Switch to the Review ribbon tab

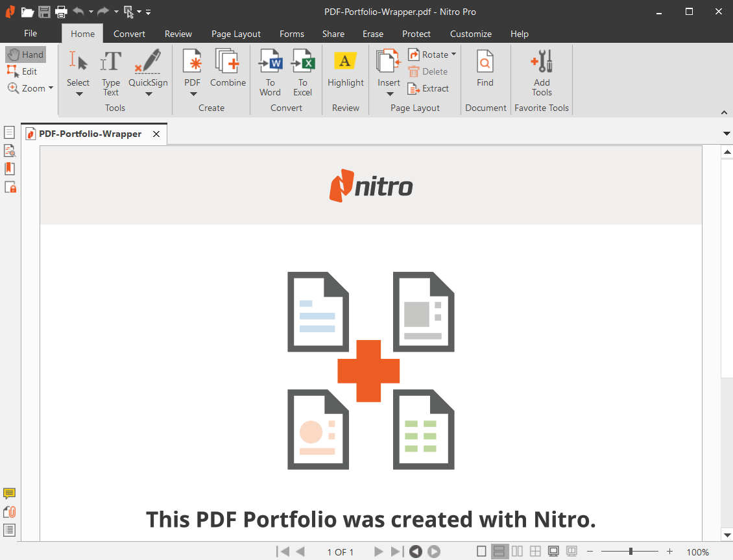pyautogui.click(x=178, y=34)
